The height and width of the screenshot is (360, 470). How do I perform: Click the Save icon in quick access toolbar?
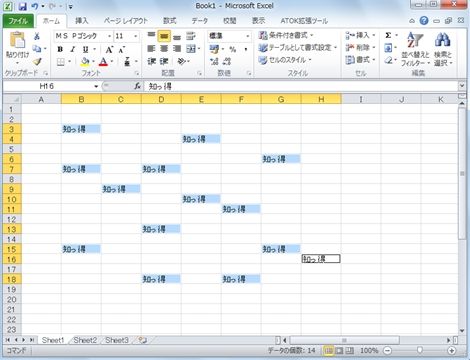[22, 6]
